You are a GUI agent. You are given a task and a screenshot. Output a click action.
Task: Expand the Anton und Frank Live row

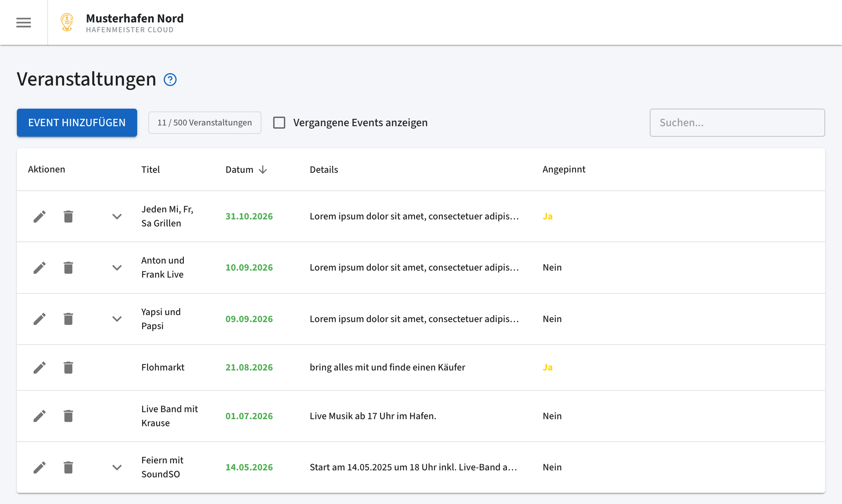117,267
